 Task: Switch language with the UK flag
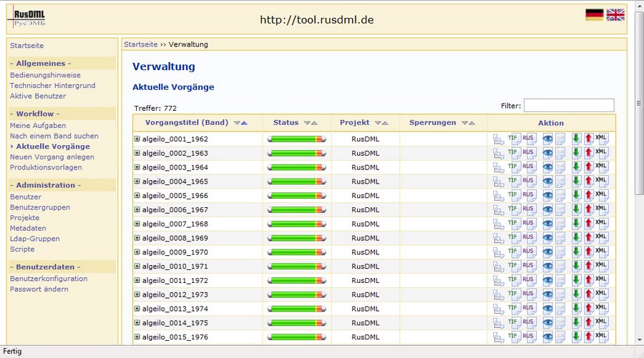615,14
